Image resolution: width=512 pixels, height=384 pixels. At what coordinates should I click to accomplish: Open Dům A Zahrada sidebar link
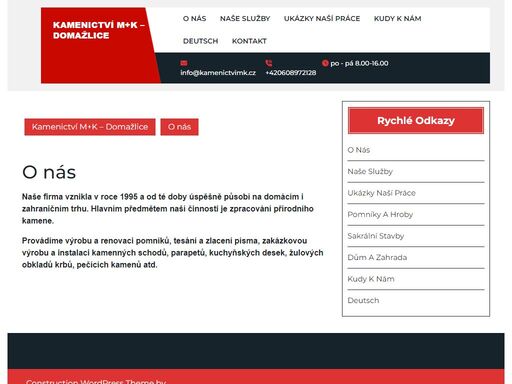[x=377, y=257]
